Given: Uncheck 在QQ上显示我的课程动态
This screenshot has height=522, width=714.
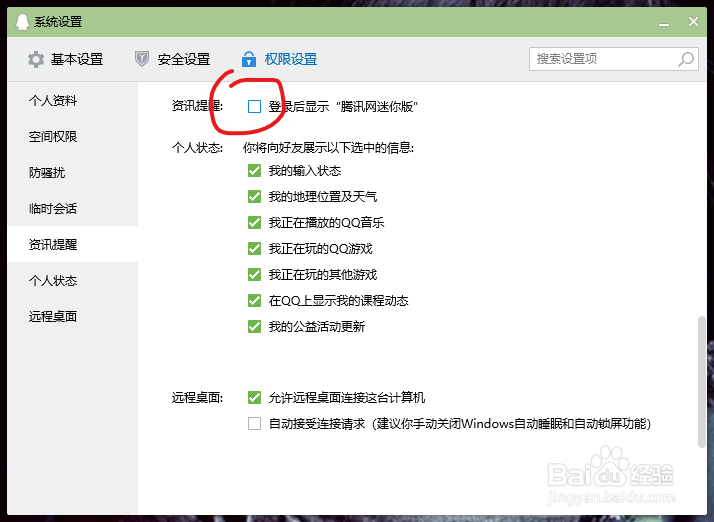Looking at the screenshot, I should point(254,301).
